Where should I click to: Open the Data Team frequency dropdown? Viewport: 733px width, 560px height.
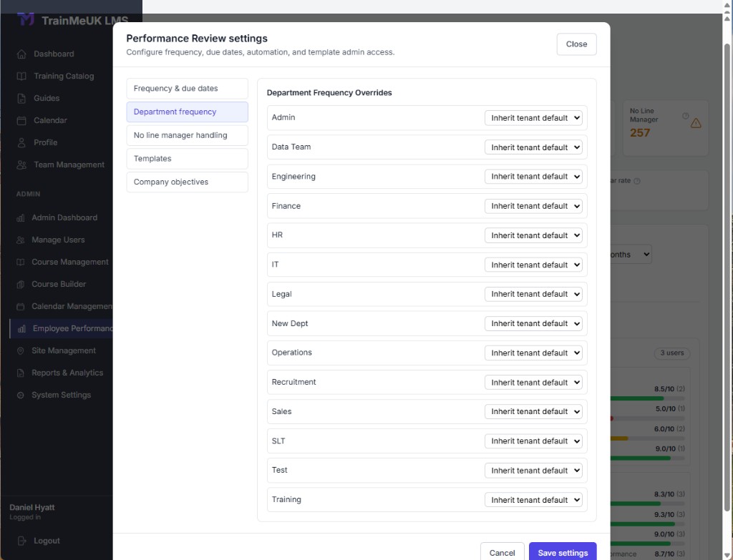533,147
